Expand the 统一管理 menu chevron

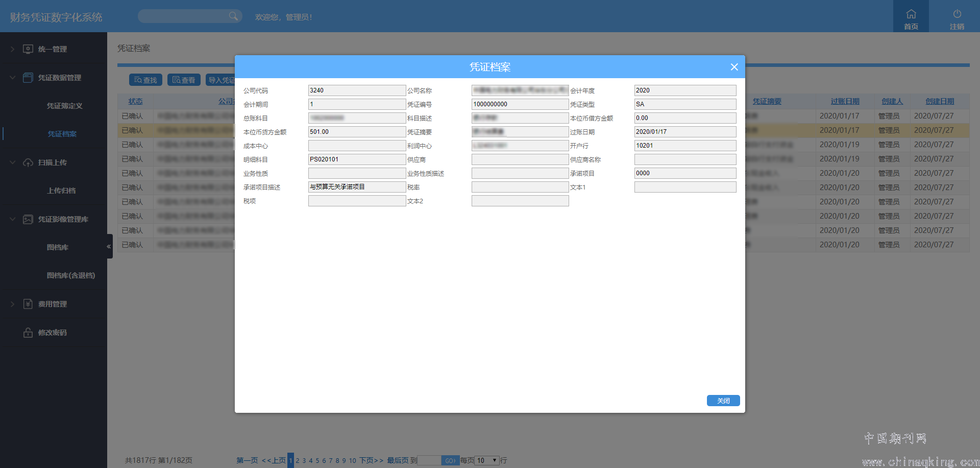click(13, 49)
